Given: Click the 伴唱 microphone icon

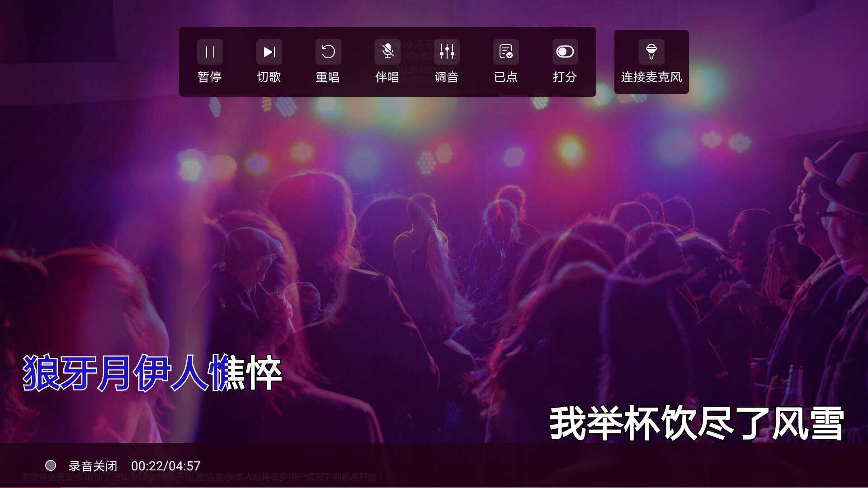Looking at the screenshot, I should tap(387, 52).
